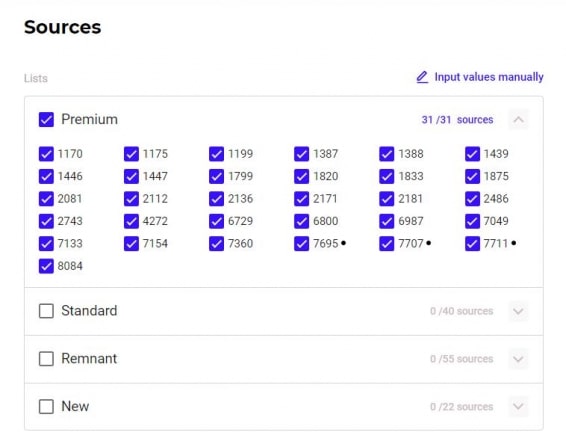The width and height of the screenshot is (566, 447).
Task: Collapse the Premium list with the up chevron
Action: point(518,120)
